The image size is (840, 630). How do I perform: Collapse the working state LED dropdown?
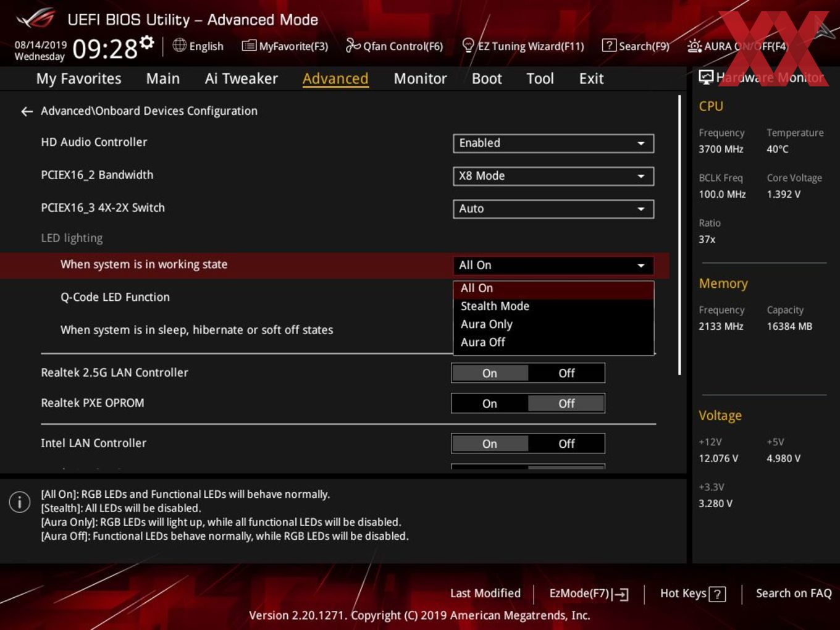(553, 265)
